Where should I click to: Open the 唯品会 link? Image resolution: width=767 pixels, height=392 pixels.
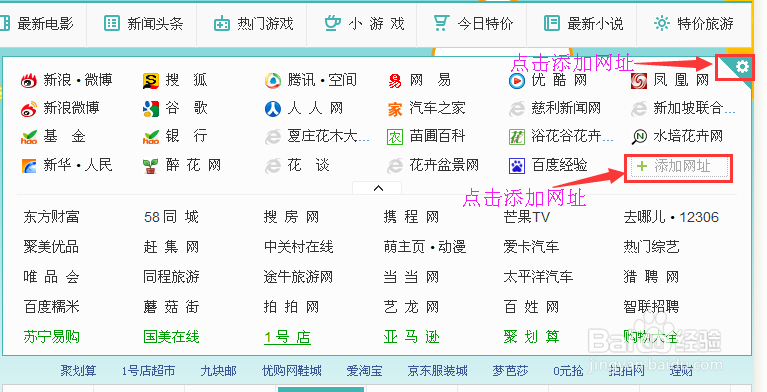pyautogui.click(x=51, y=277)
